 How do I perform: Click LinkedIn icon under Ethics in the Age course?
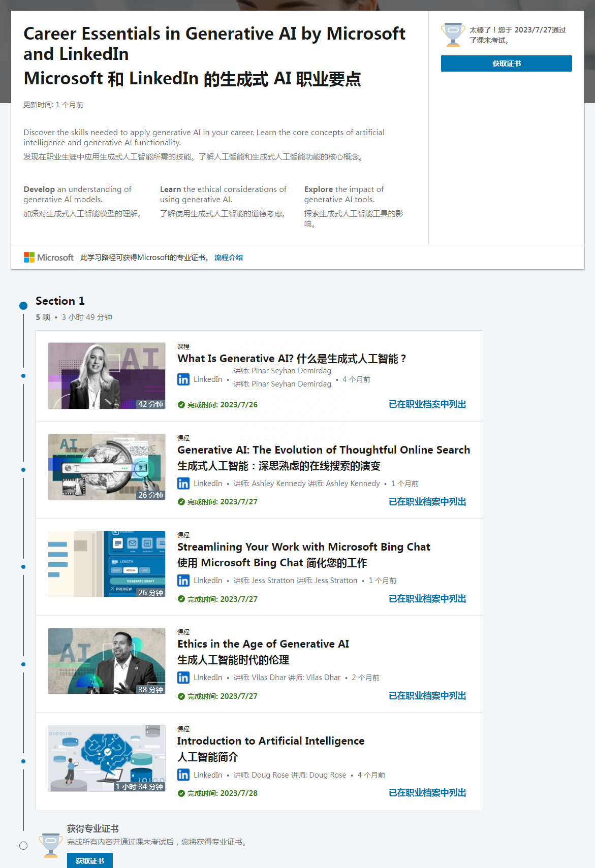pyautogui.click(x=183, y=678)
